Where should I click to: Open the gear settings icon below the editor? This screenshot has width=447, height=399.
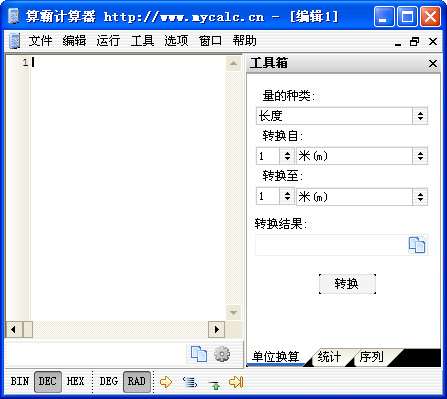[x=222, y=354]
